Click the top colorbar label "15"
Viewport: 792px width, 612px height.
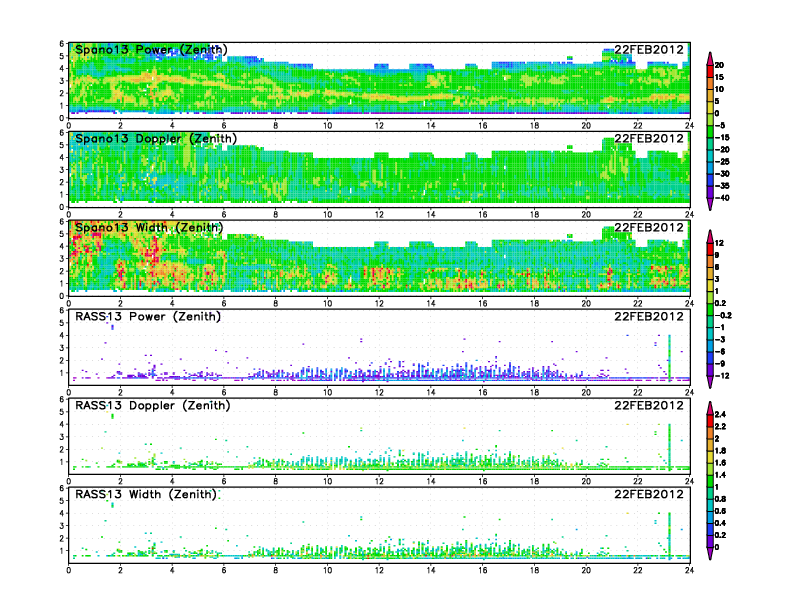[x=719, y=77]
